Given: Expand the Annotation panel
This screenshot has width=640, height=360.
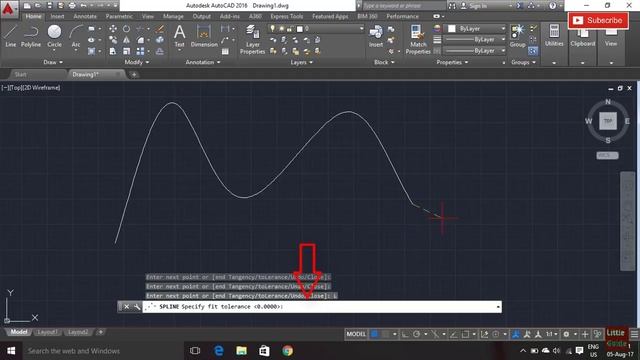Looking at the screenshot, I should [x=203, y=62].
